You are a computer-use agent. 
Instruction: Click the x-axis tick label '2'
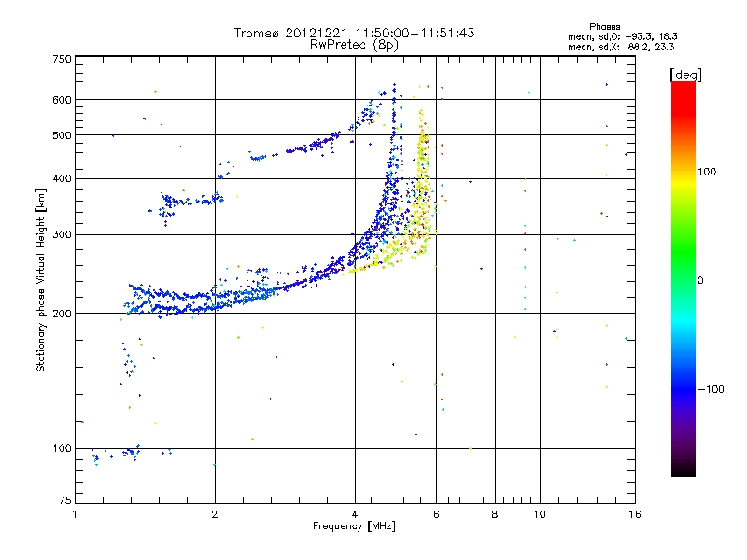coord(215,514)
